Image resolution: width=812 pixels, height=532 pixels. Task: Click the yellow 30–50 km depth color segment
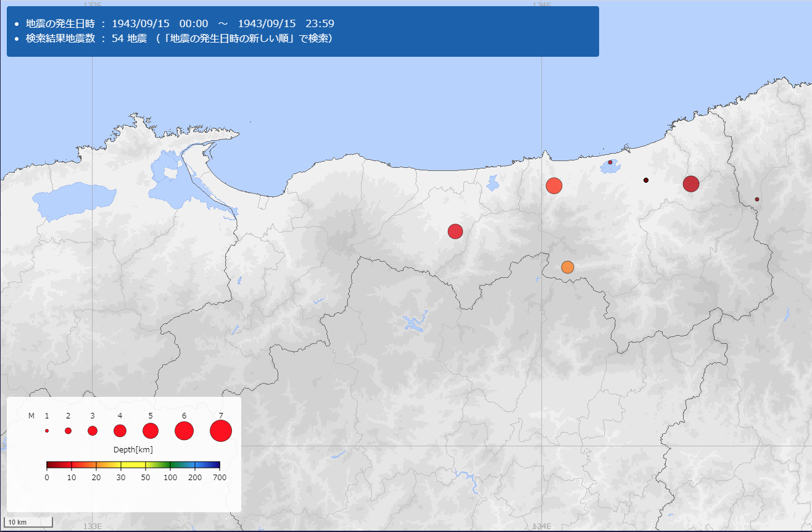[133, 465]
